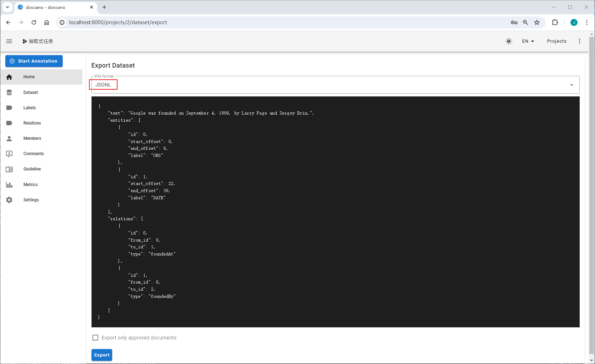Click the Relations icon in the sidebar
The height and width of the screenshot is (364, 595).
9,123
